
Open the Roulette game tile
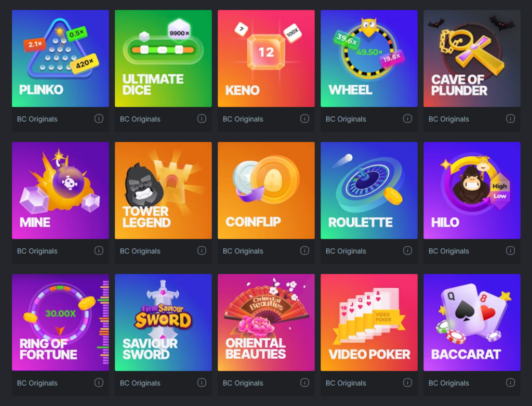coord(369,190)
